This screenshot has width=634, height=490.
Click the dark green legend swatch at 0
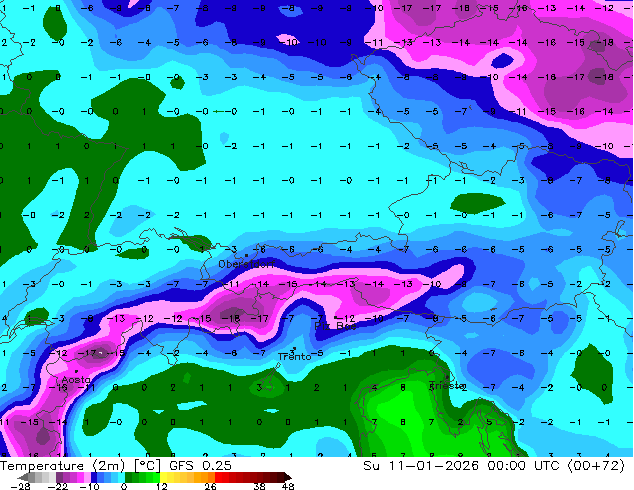(x=128, y=477)
